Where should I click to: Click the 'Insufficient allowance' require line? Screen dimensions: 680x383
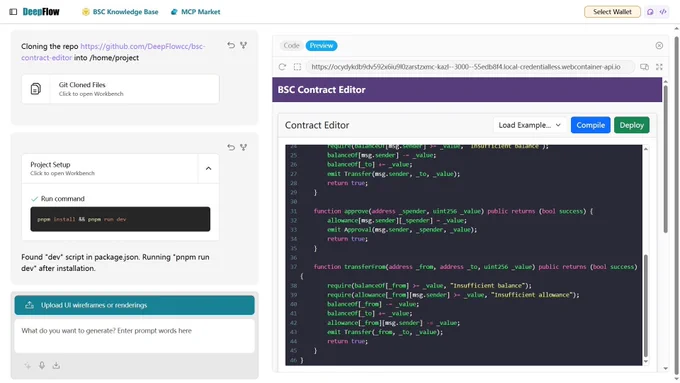[453, 295]
